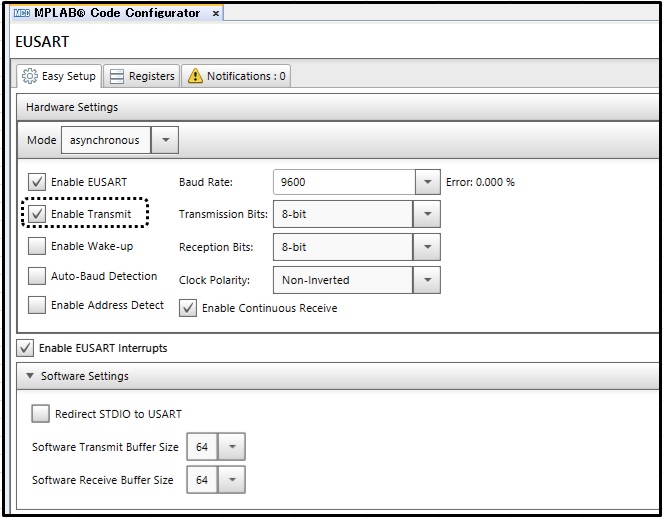Screen dimensions: 663x518
Task: Open the Mode dropdown arrow
Action: tap(165, 140)
